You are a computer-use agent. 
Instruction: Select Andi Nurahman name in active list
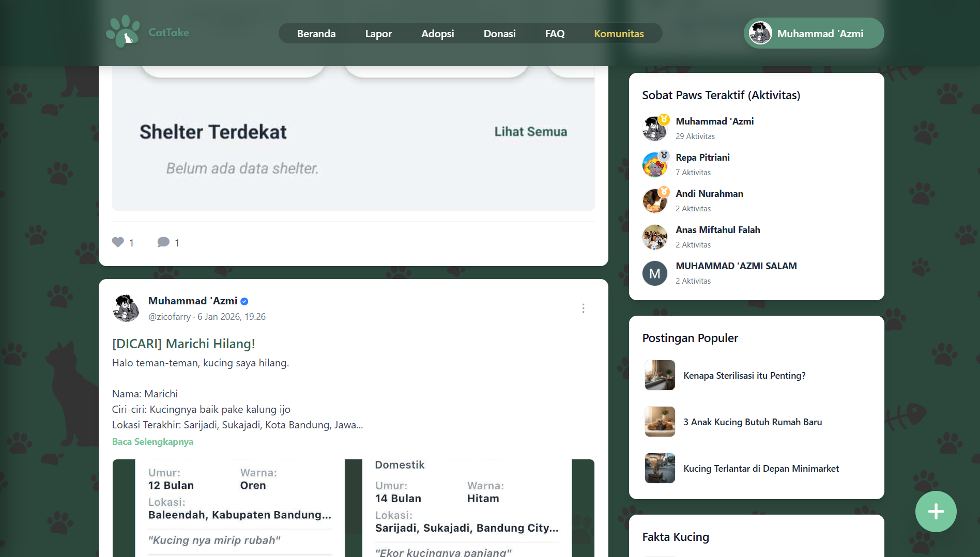click(x=709, y=194)
